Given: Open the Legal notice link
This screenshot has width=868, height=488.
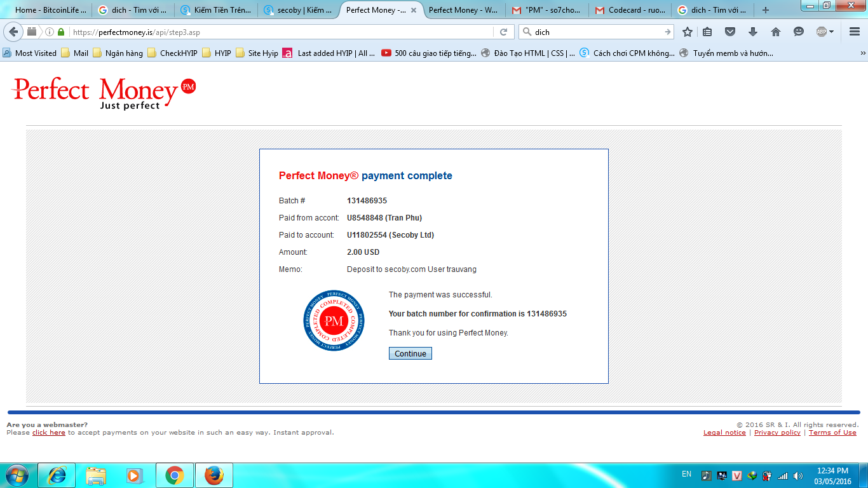Looking at the screenshot, I should (x=724, y=433).
